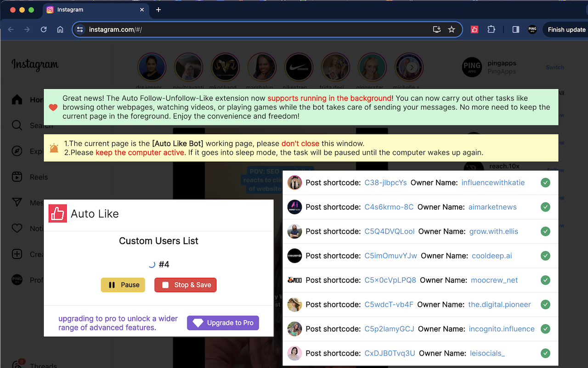This screenshot has width=588, height=368.
Task: Click the "Custom Users List" heading
Action: pos(158,241)
